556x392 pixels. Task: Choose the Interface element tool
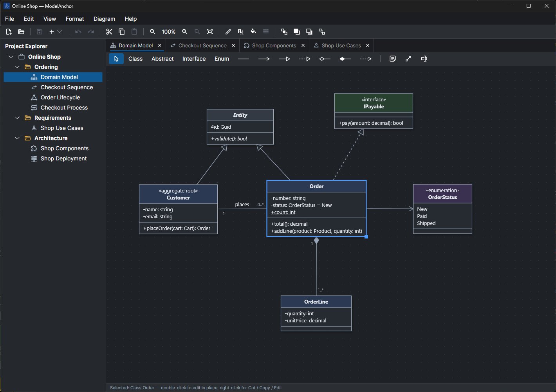click(x=194, y=59)
